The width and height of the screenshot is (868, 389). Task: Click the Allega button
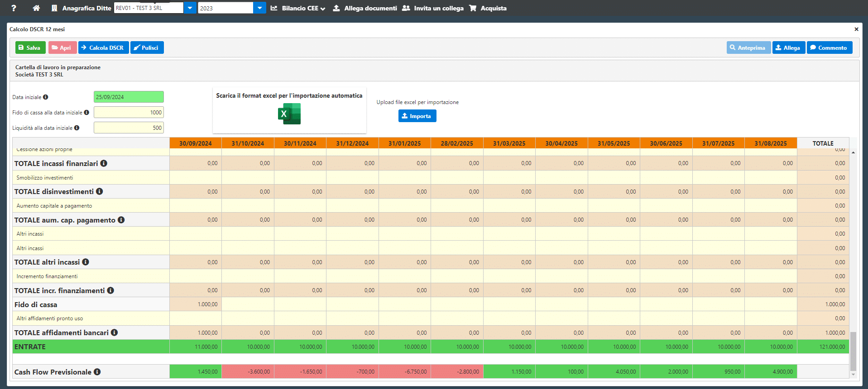pos(789,47)
